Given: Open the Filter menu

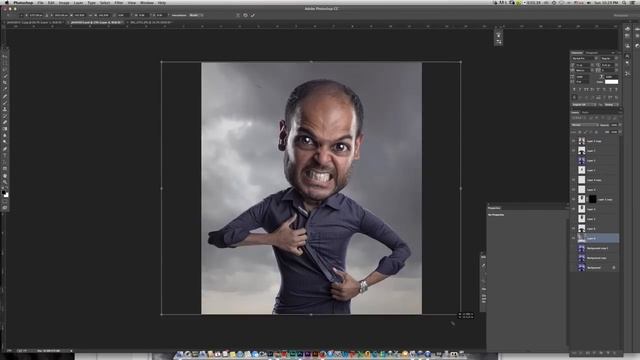Looking at the screenshot, I should coord(119,2).
